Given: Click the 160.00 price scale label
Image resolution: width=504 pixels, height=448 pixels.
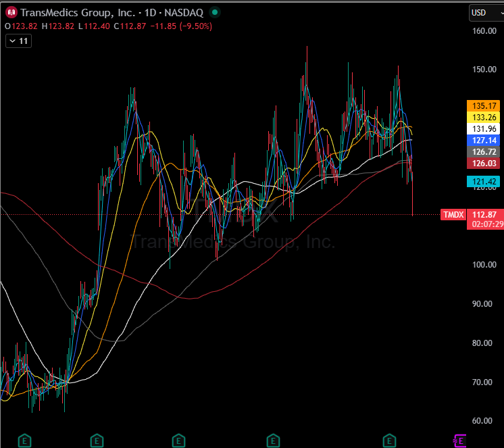Looking at the screenshot, I should [x=484, y=31].
